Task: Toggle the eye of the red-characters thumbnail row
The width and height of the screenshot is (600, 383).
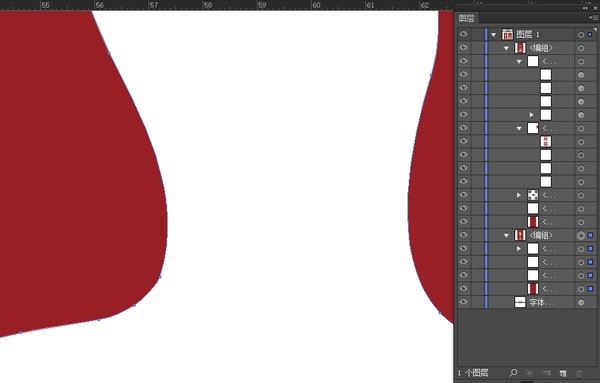Action: [x=463, y=141]
